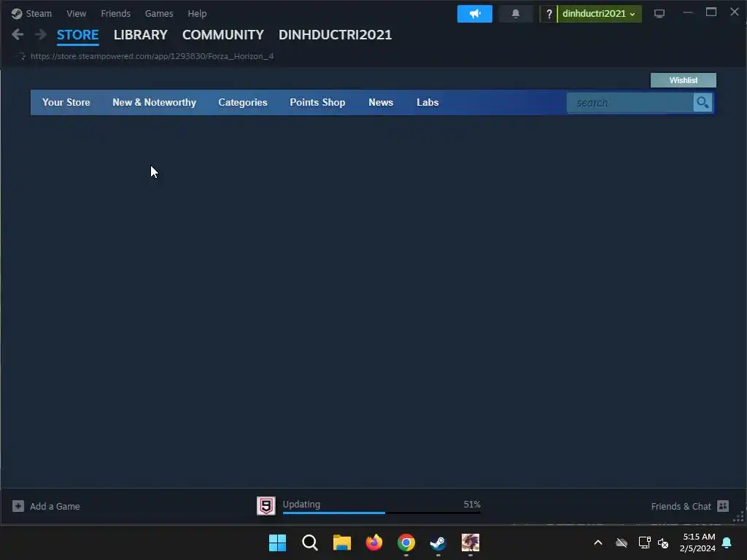Switch to the LIBRARY tab
Image resolution: width=747 pixels, height=560 pixels.
coord(141,35)
